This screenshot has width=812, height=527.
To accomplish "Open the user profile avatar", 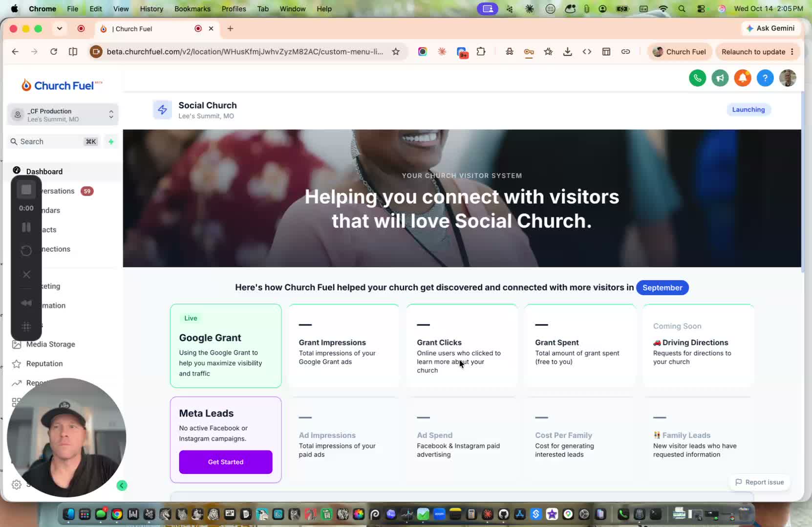I will click(788, 78).
